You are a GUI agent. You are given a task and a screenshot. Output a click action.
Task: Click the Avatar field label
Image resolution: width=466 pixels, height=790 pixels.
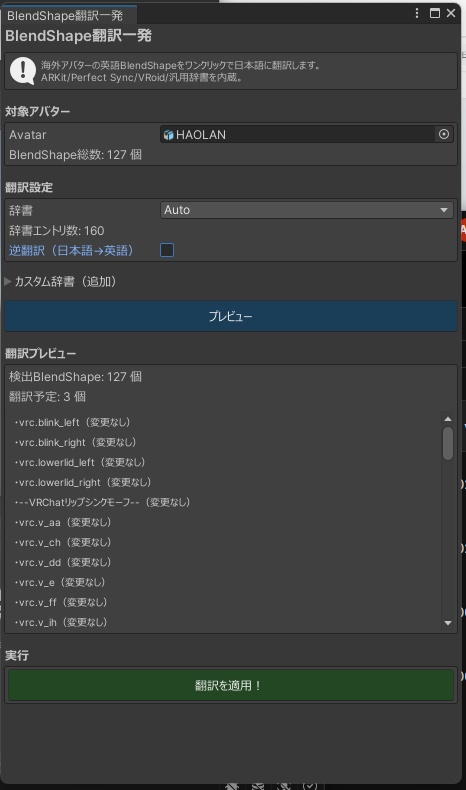[28, 135]
